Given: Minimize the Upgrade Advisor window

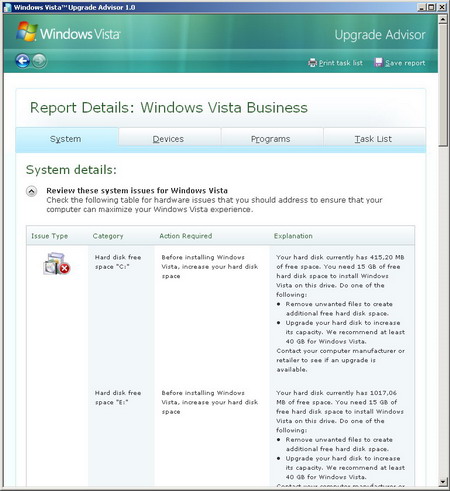Looking at the screenshot, I should click(x=422, y=7).
